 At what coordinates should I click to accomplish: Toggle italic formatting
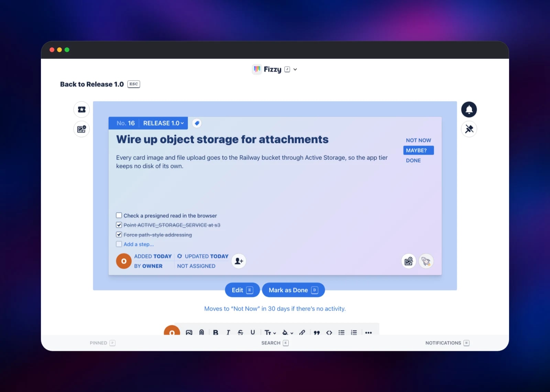pyautogui.click(x=228, y=333)
